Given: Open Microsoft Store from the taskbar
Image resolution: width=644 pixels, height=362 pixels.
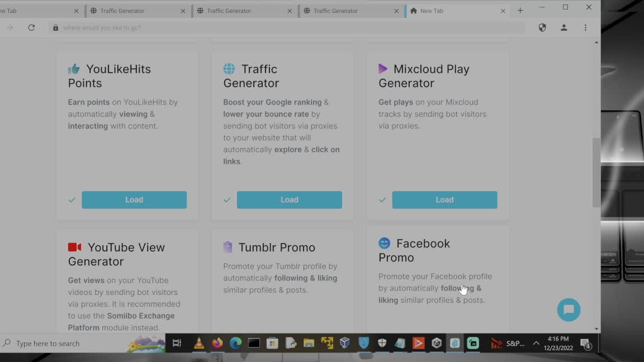Looking at the screenshot, I should pos(272,342).
